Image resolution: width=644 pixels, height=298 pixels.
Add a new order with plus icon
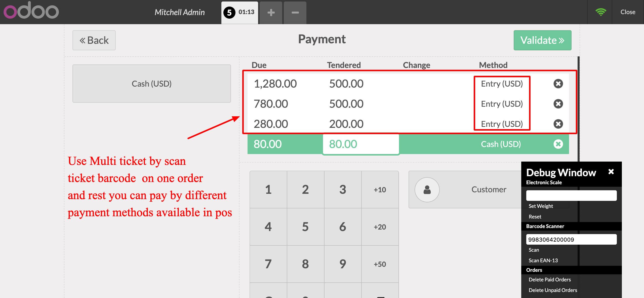[x=271, y=13]
